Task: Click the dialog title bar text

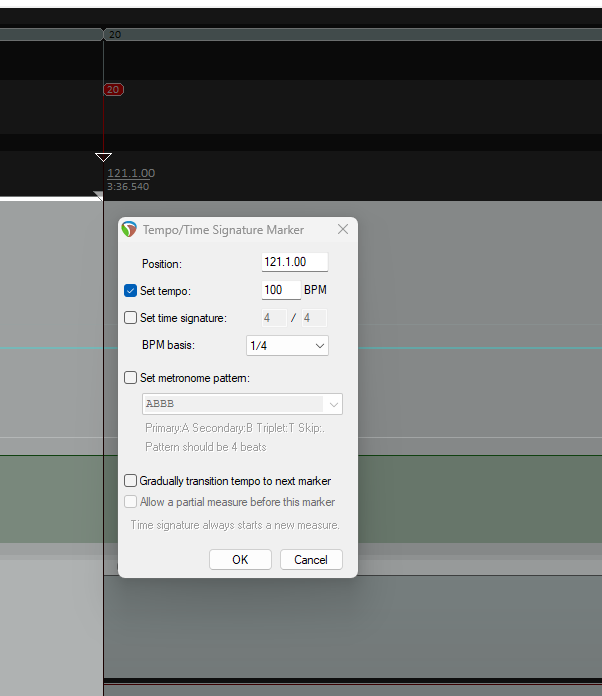Action: 223,230
